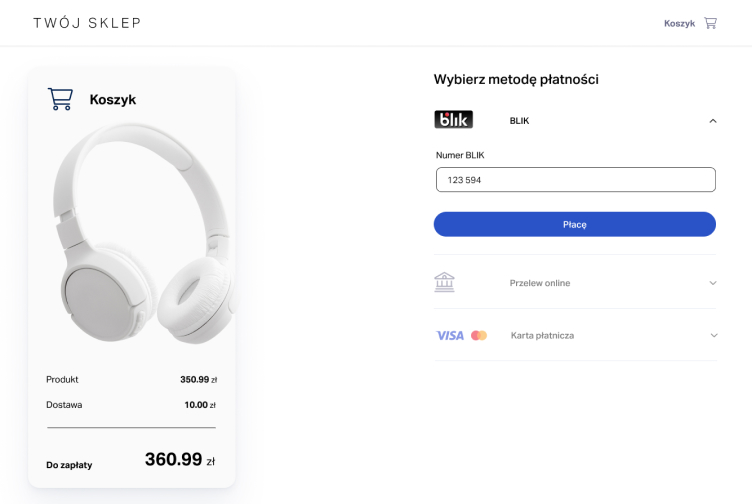
Task: Click the Numer BLIK input field
Action: (x=575, y=180)
